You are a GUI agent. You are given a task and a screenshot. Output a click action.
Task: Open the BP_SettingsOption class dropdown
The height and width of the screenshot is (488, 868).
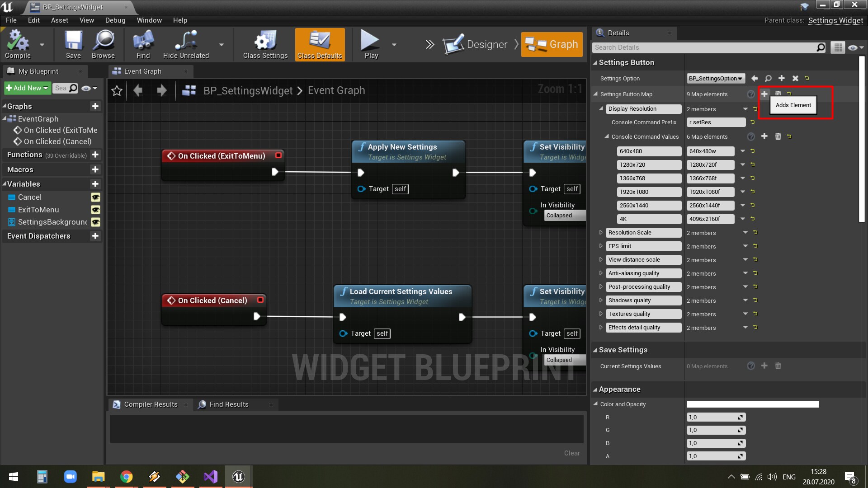(715, 78)
